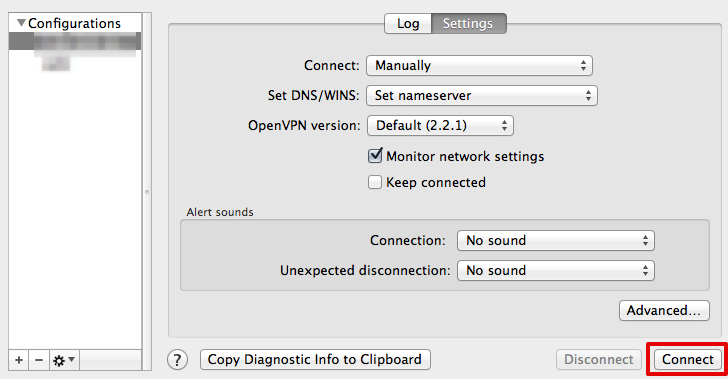
Task: Click the split pane divider handle
Action: click(x=147, y=191)
